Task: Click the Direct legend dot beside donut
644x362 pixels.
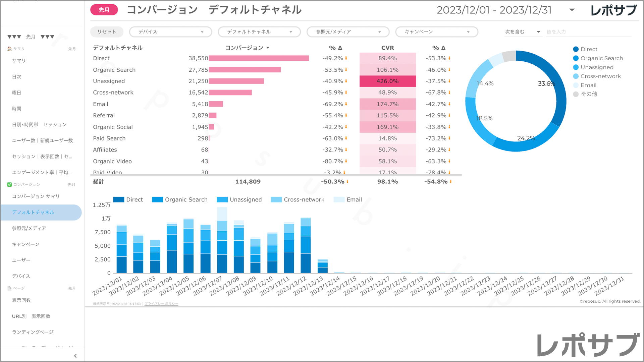Action: tap(576, 49)
